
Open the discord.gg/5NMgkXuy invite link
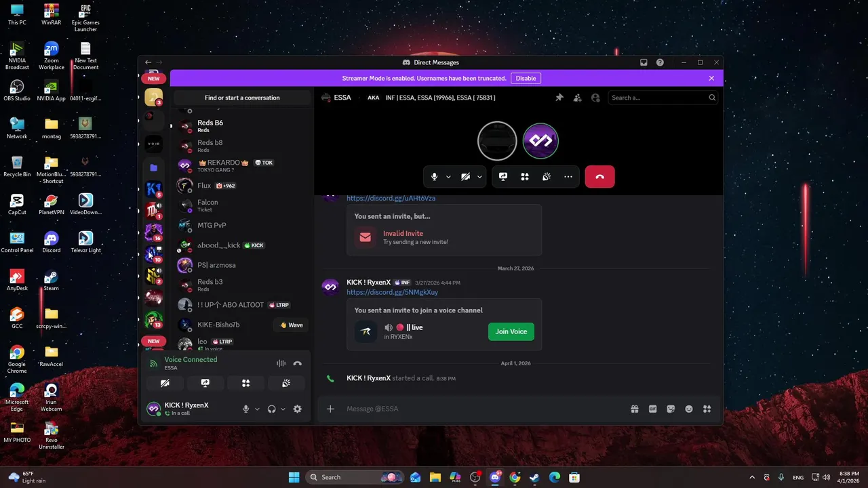[392, 292]
